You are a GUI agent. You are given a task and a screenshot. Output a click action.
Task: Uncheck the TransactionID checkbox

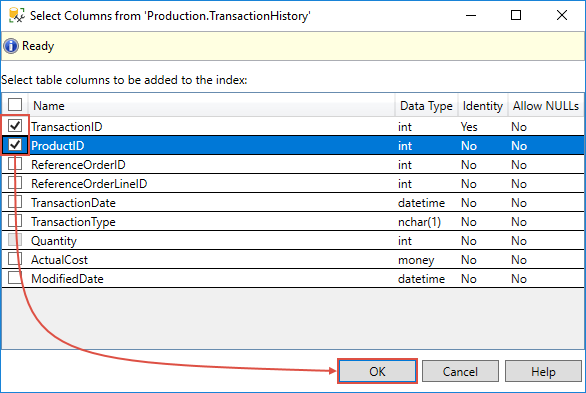[15, 126]
